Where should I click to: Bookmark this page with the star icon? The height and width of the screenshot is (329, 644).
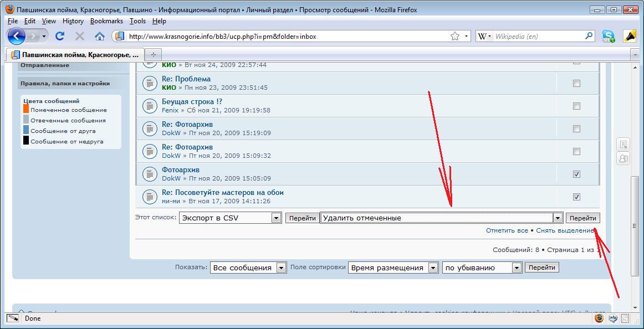click(455, 36)
